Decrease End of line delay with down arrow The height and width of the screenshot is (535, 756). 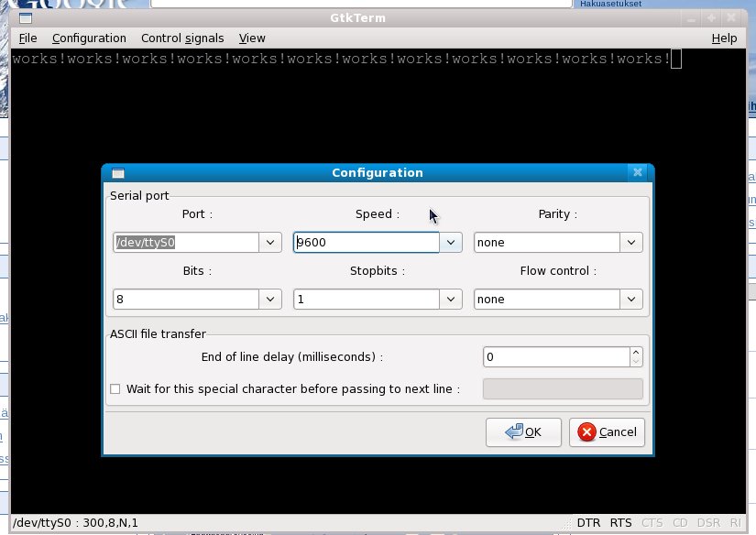[636, 362]
